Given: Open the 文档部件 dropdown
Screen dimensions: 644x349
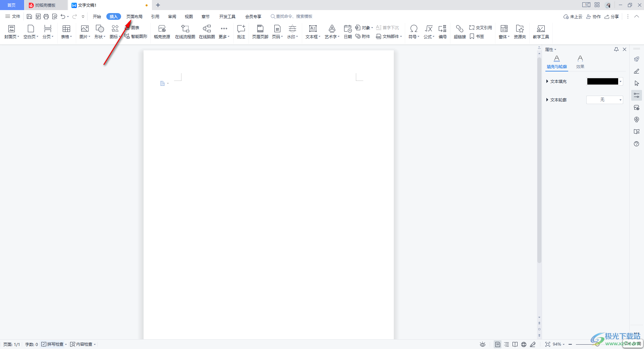Looking at the screenshot, I should [389, 36].
